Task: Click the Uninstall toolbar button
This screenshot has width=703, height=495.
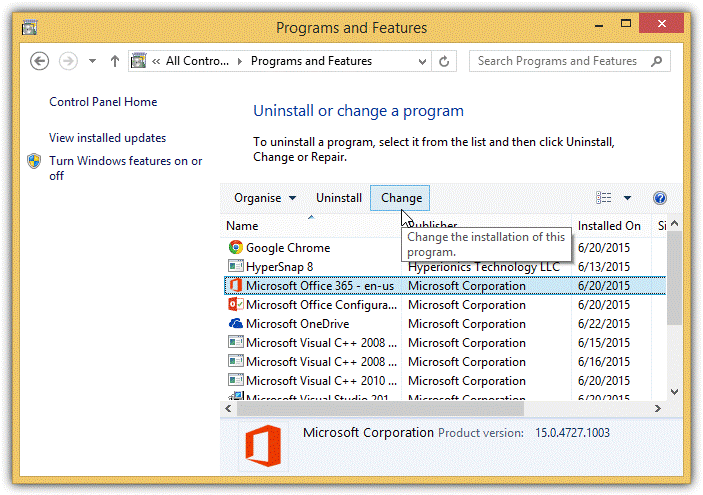Action: click(x=338, y=198)
